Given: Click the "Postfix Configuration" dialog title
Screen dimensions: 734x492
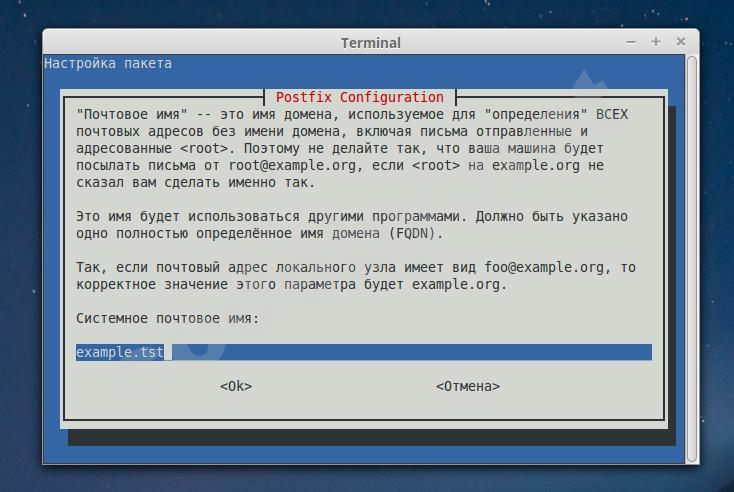Looking at the screenshot, I should 360,97.
